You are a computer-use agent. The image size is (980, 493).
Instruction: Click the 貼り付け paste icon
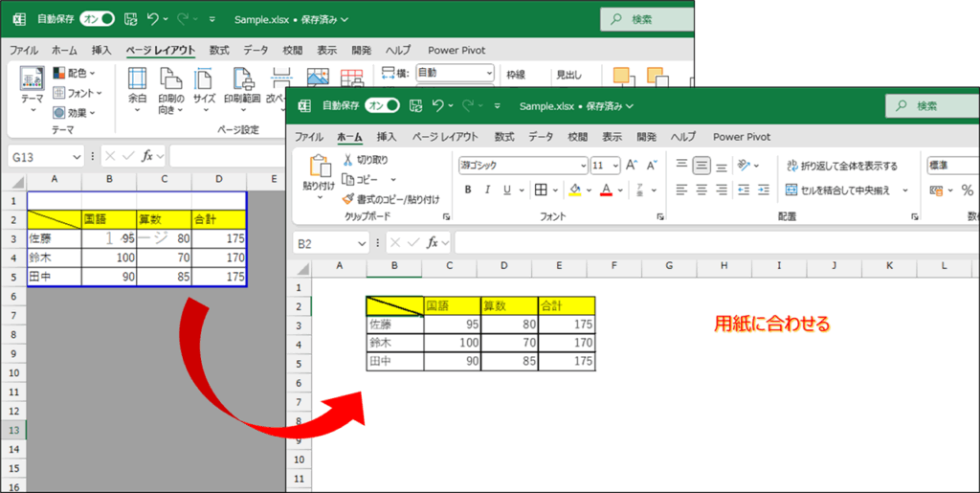click(x=320, y=167)
